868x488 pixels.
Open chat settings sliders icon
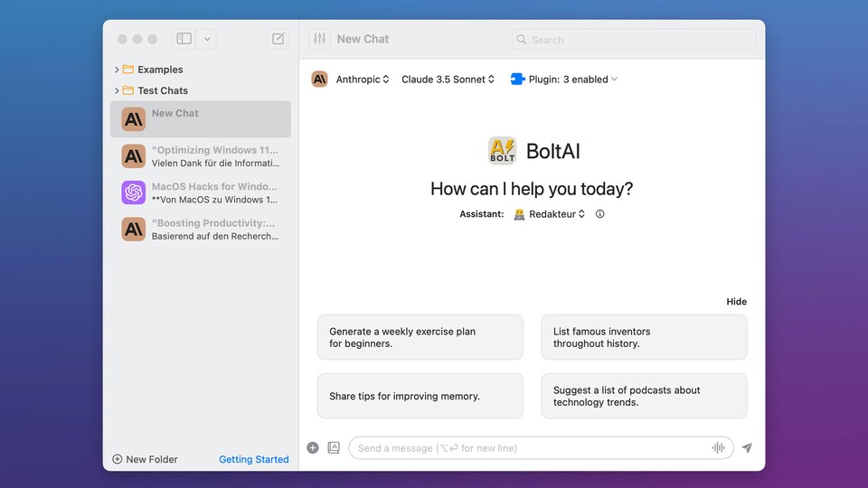pos(320,39)
